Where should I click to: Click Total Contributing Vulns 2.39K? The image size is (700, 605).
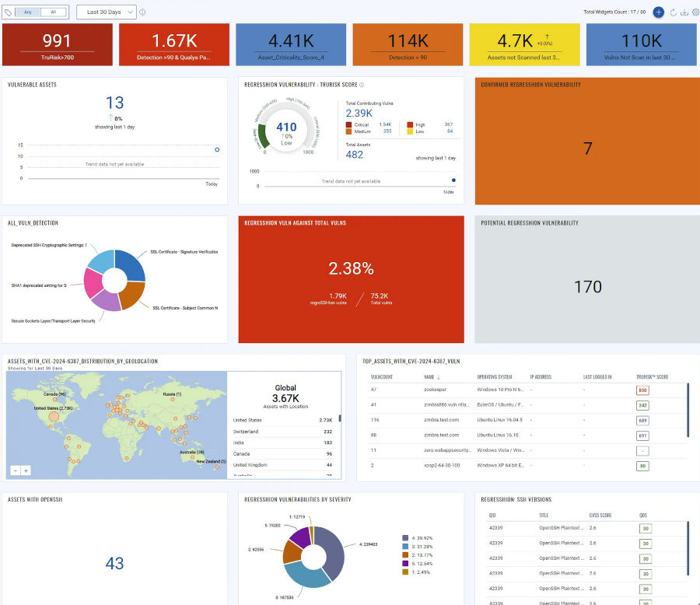coord(359,113)
